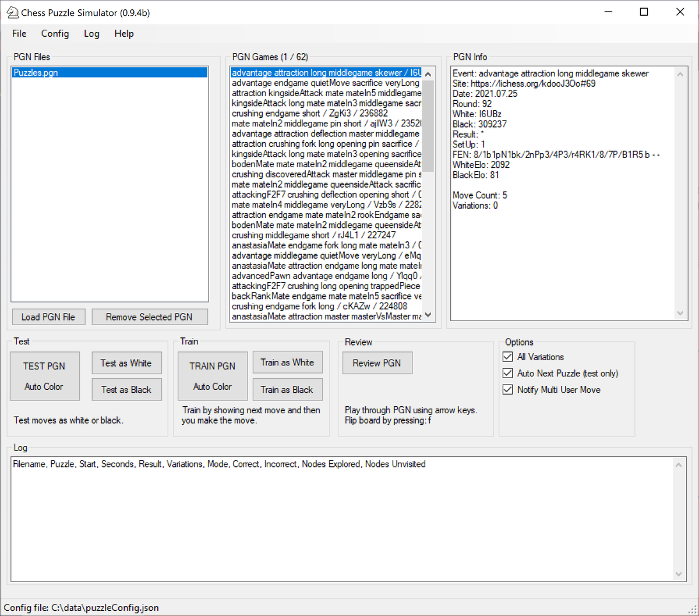Select game 'kingsideAttack long mate mateIn3 opening'
The height and width of the screenshot is (616, 699).
point(326,154)
